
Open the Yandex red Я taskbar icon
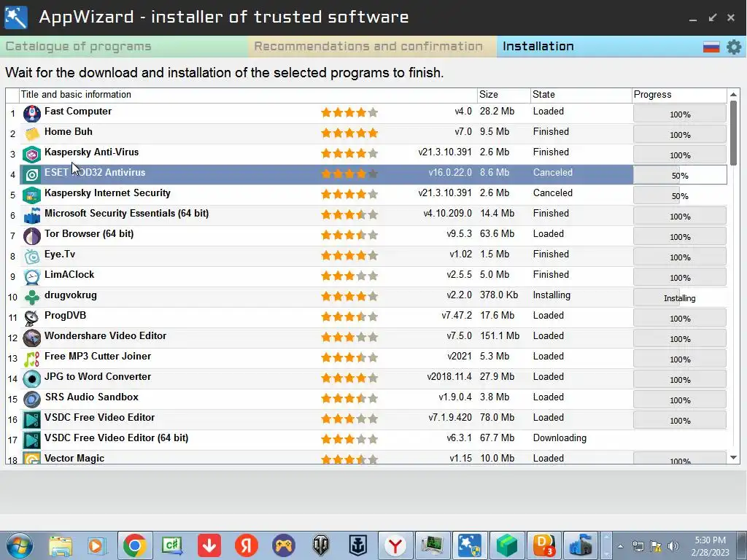(247, 545)
